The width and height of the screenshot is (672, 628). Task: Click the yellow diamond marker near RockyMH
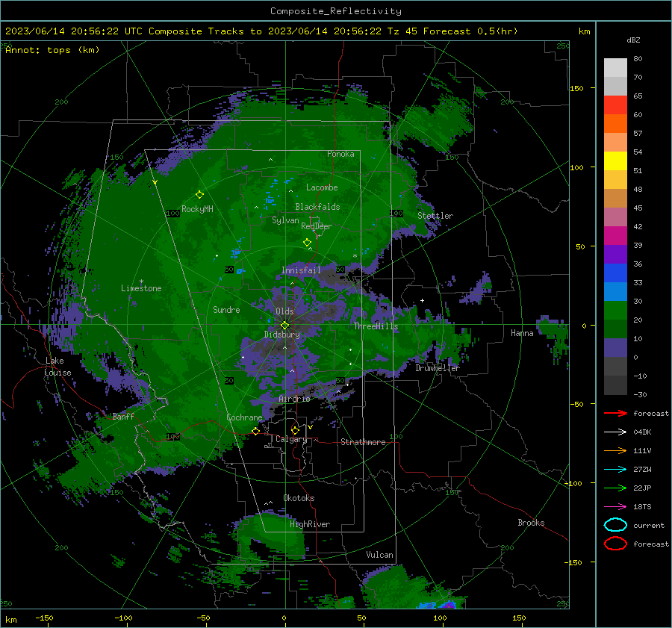point(199,195)
